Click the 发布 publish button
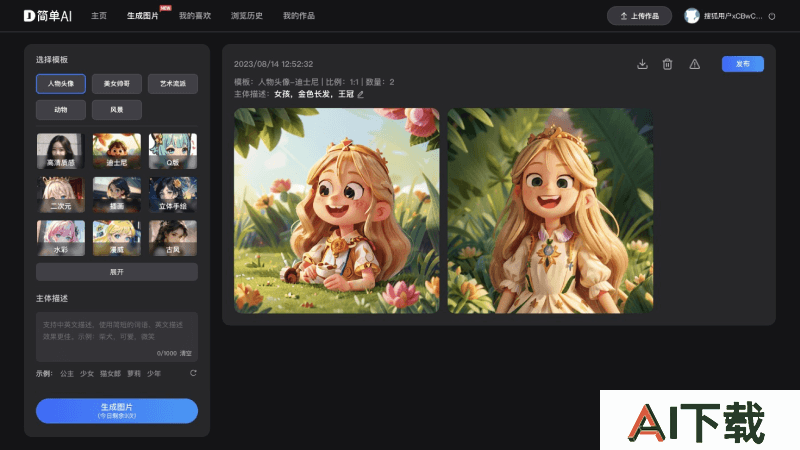Viewport: 800px width, 450px height. [742, 64]
